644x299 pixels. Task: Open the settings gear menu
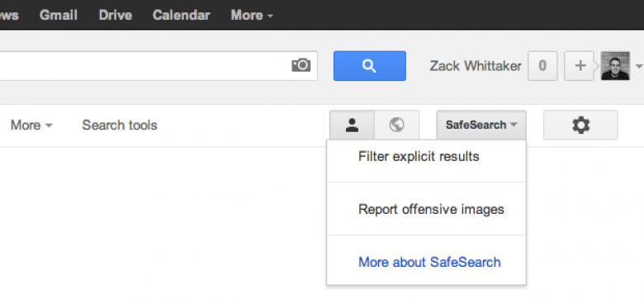pos(580,125)
